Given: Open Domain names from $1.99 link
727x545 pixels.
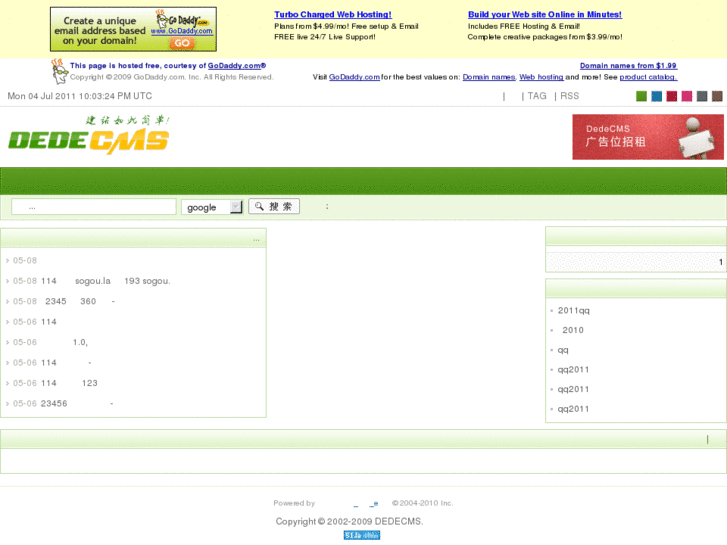Looking at the screenshot, I should (628, 66).
